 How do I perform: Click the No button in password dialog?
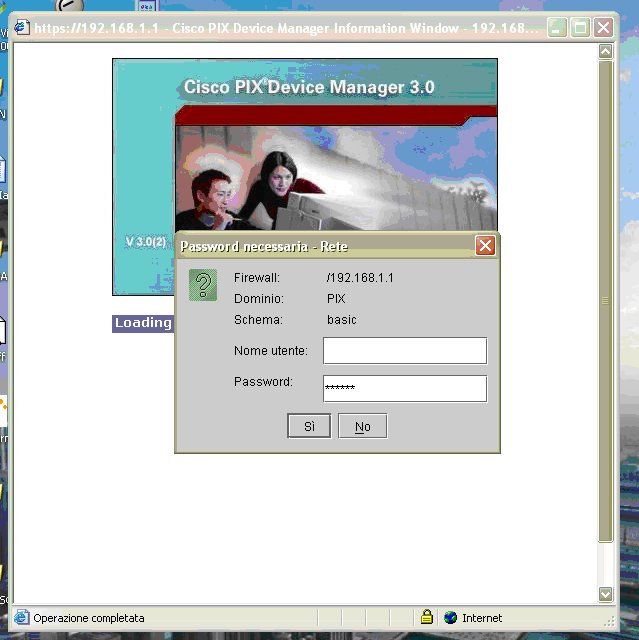362,426
